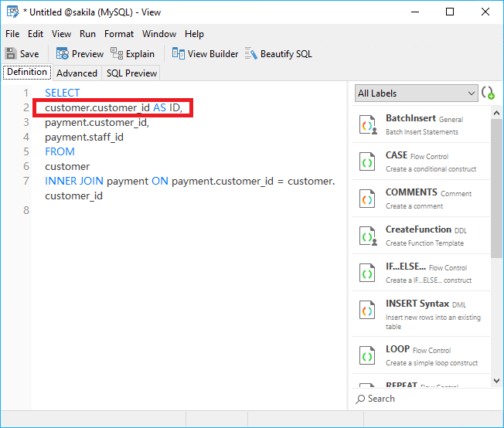Click the Save toolbar icon

coord(12,54)
